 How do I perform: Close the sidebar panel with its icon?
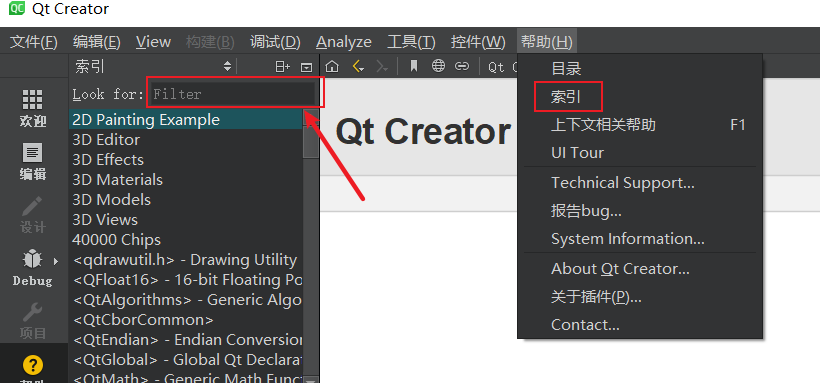click(306, 67)
